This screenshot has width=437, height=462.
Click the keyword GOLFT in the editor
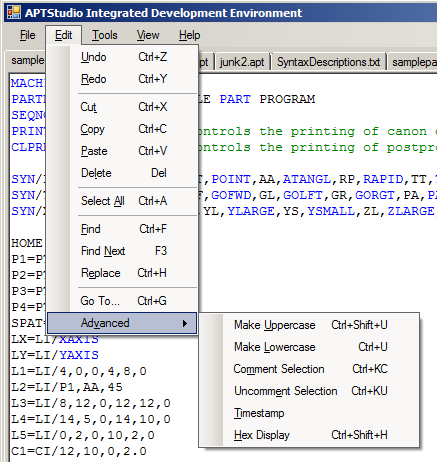tap(303, 195)
